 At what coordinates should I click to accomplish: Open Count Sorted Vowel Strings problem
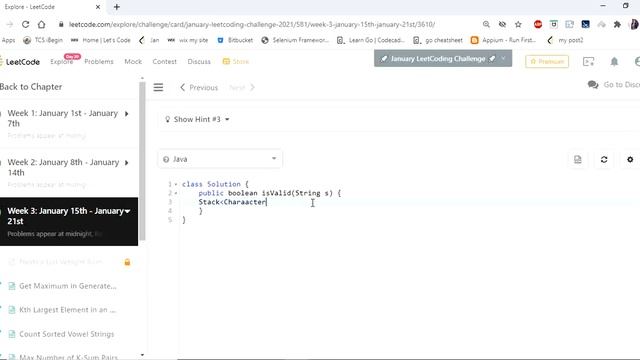click(67, 334)
